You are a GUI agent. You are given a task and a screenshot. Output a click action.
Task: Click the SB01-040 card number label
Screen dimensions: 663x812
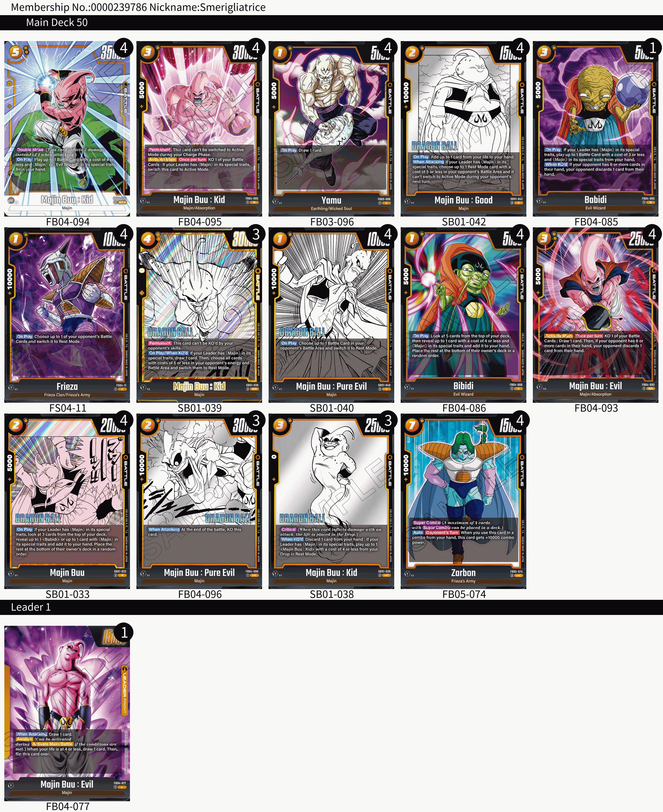331,408
